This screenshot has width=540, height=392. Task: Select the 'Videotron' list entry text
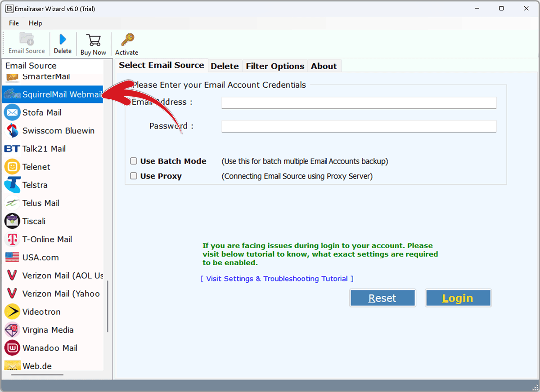[41, 312]
